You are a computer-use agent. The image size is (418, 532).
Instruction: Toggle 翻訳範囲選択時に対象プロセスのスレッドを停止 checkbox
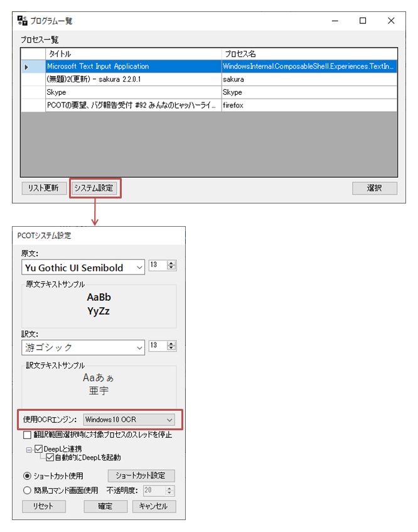[27, 435]
